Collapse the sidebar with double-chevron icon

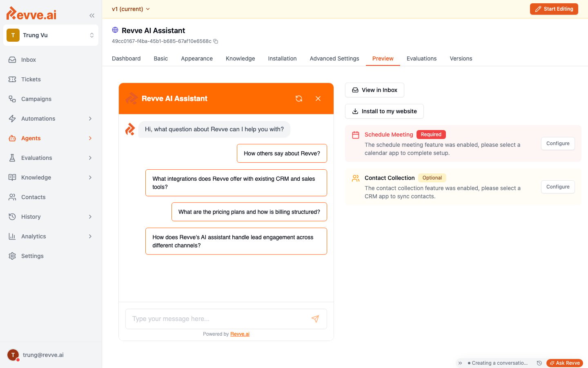point(92,16)
